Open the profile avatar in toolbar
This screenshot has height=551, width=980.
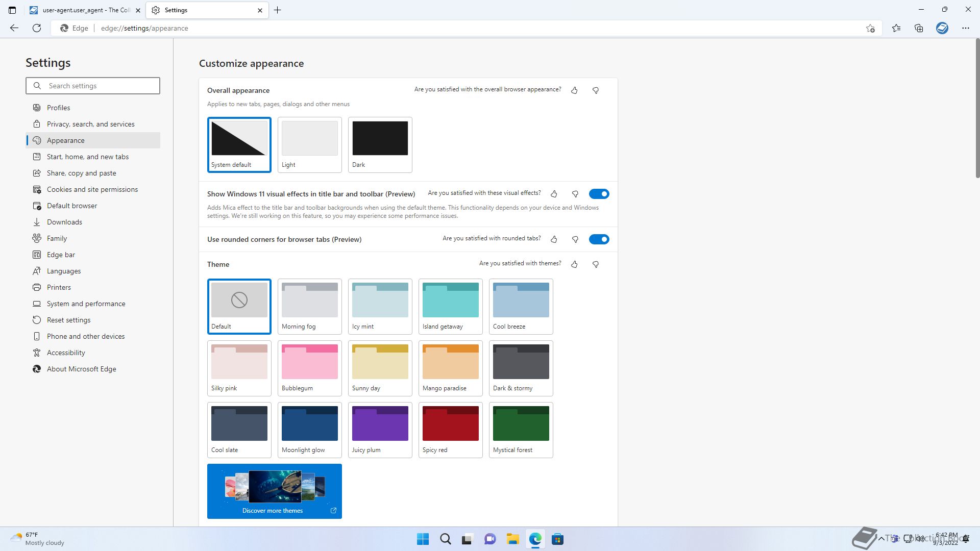[942, 28]
